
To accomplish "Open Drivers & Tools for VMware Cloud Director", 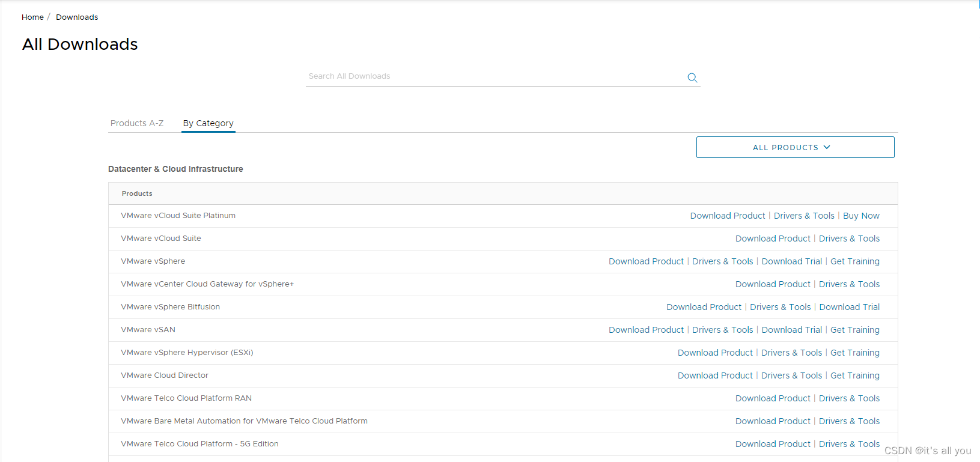I will click(791, 375).
